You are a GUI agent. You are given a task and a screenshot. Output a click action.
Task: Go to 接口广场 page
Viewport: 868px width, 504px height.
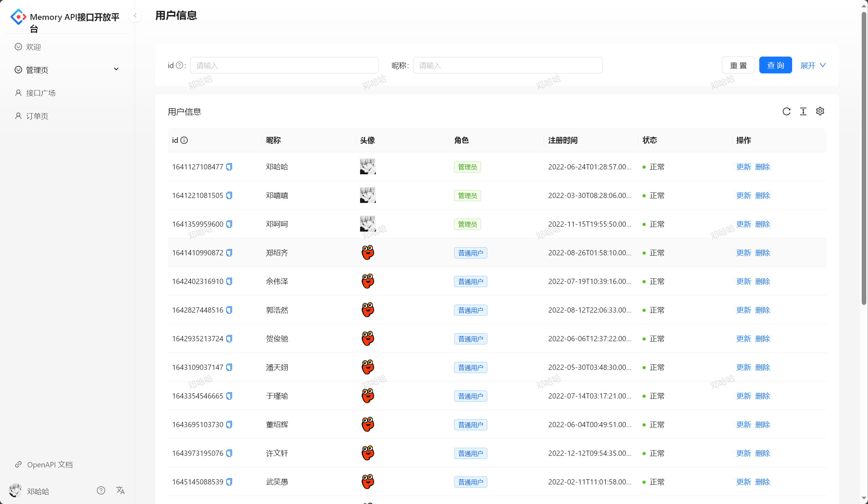click(67, 93)
